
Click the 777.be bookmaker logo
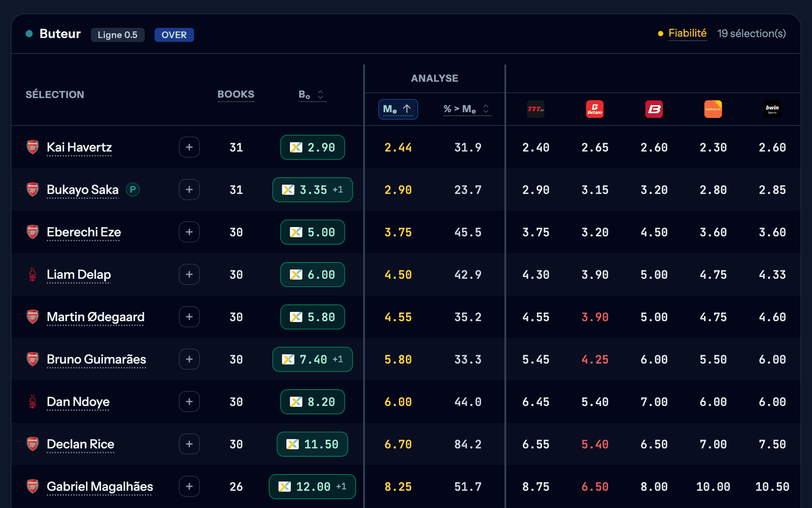pyautogui.click(x=535, y=109)
